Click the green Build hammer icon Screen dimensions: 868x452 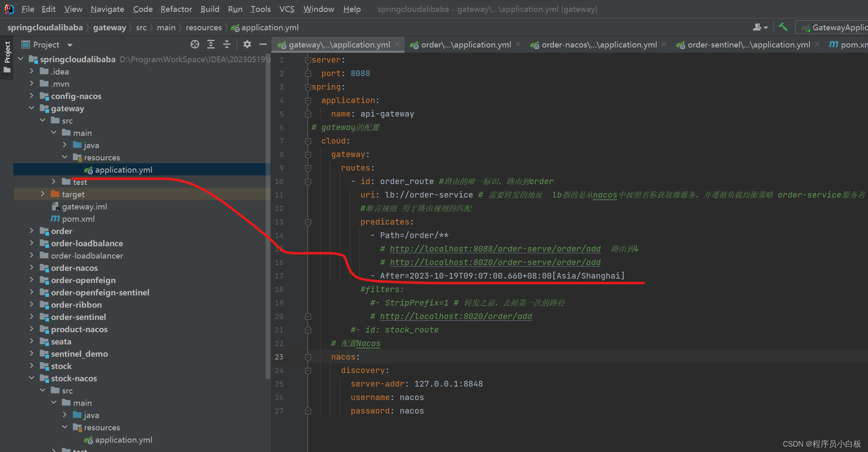click(x=783, y=27)
